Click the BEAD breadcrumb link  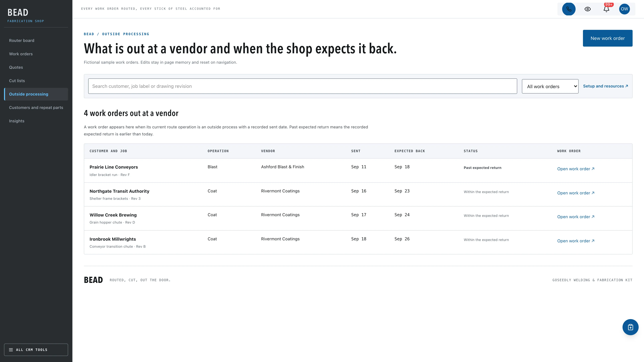(x=89, y=34)
